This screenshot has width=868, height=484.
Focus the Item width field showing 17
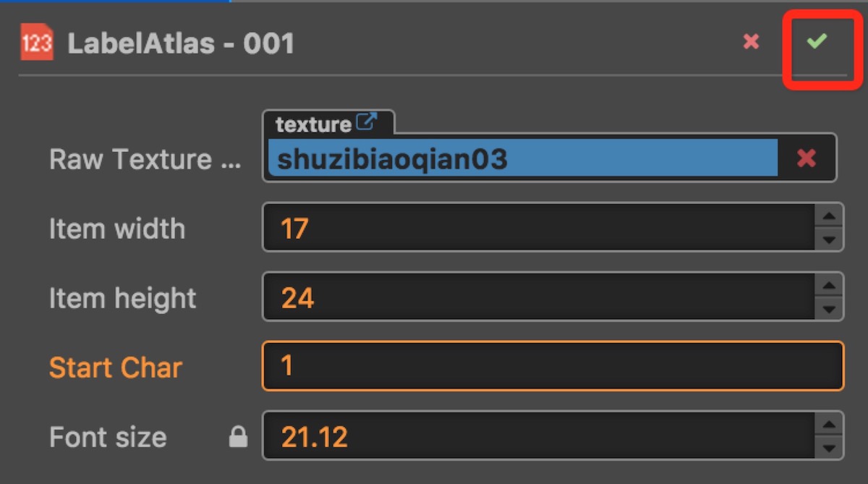(x=540, y=228)
